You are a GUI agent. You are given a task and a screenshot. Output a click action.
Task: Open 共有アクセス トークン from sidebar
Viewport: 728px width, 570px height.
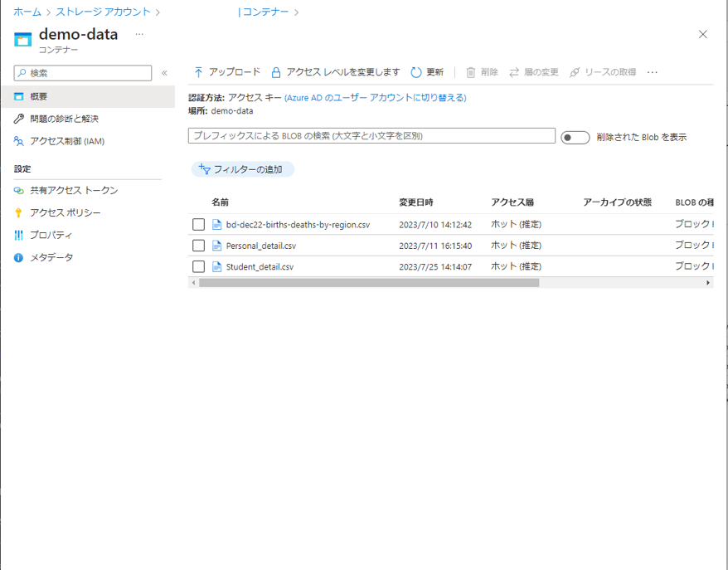(x=74, y=191)
